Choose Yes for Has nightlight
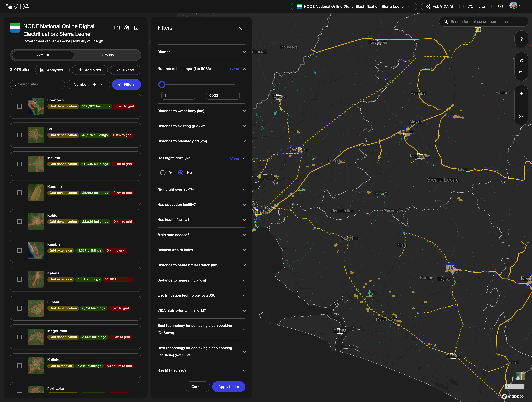This screenshot has height=402, width=532. click(x=163, y=173)
